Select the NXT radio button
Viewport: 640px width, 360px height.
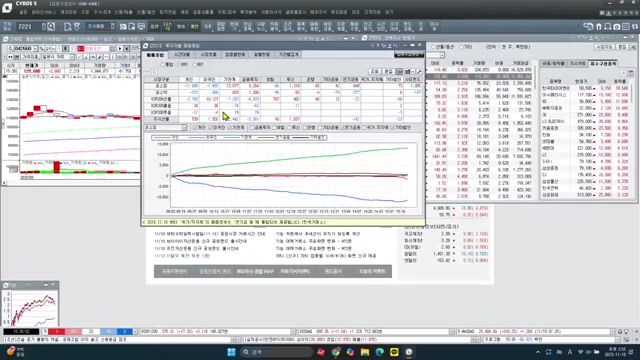195,64
